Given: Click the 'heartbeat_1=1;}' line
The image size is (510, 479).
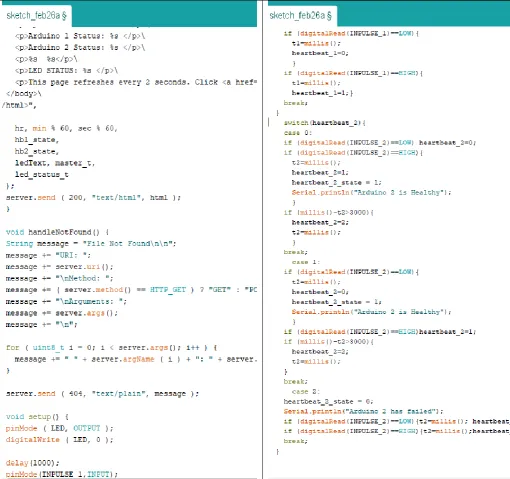Looking at the screenshot, I should pos(322,93).
